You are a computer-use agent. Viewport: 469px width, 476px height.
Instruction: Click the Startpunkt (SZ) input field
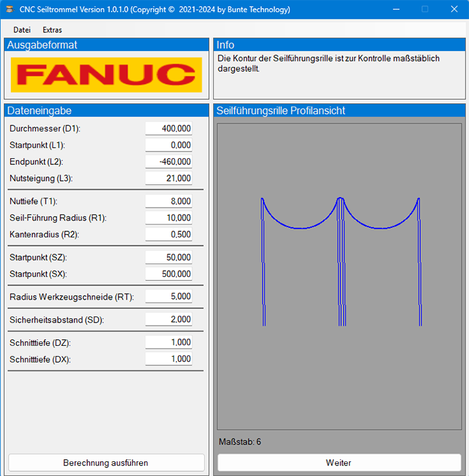pyautogui.click(x=169, y=257)
